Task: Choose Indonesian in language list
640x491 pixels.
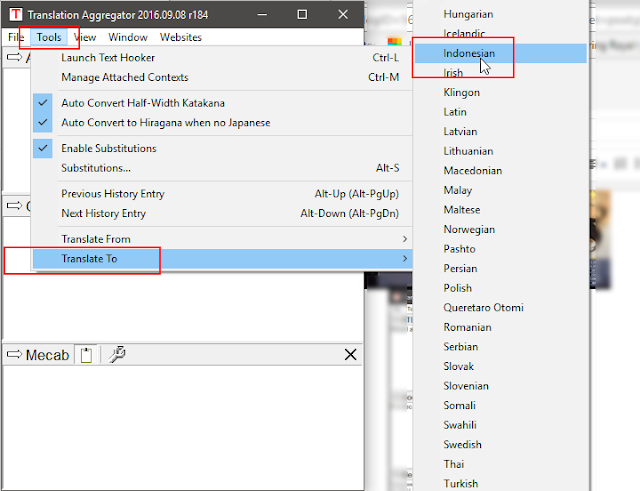Action: click(x=501, y=53)
